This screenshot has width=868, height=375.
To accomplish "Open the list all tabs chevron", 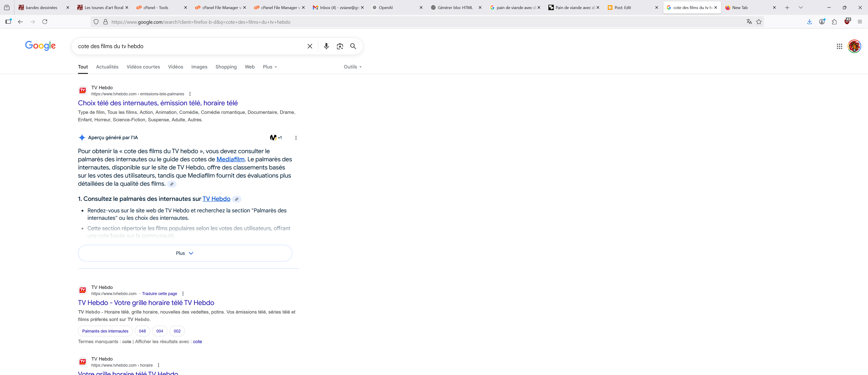I will pyautogui.click(x=801, y=7).
